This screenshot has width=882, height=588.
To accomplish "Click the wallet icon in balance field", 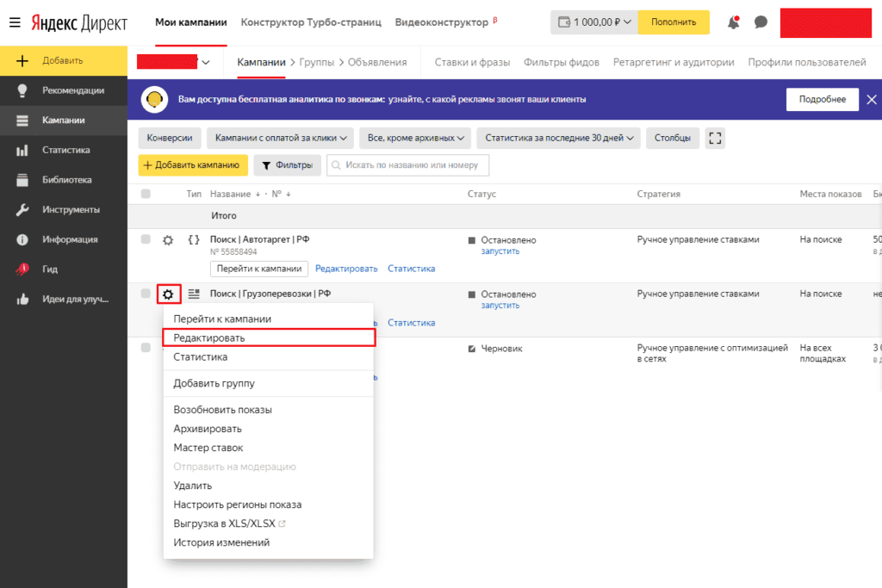I will (563, 22).
